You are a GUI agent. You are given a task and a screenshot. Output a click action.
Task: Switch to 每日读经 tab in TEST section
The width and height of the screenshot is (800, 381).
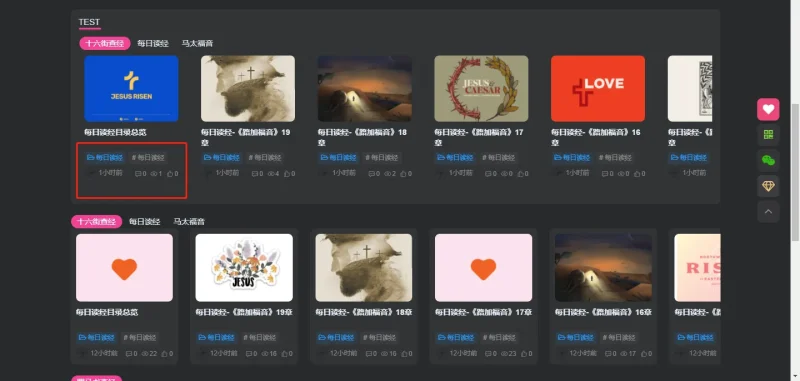point(153,43)
